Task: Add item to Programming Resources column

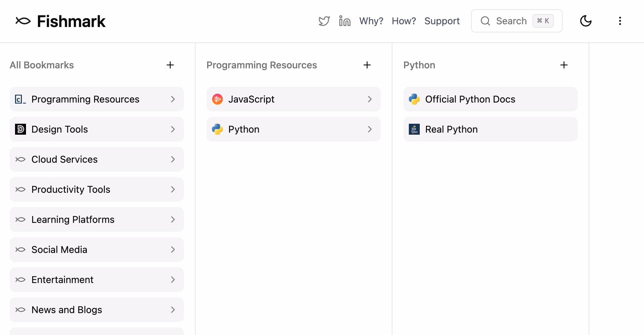Action: coord(367,65)
